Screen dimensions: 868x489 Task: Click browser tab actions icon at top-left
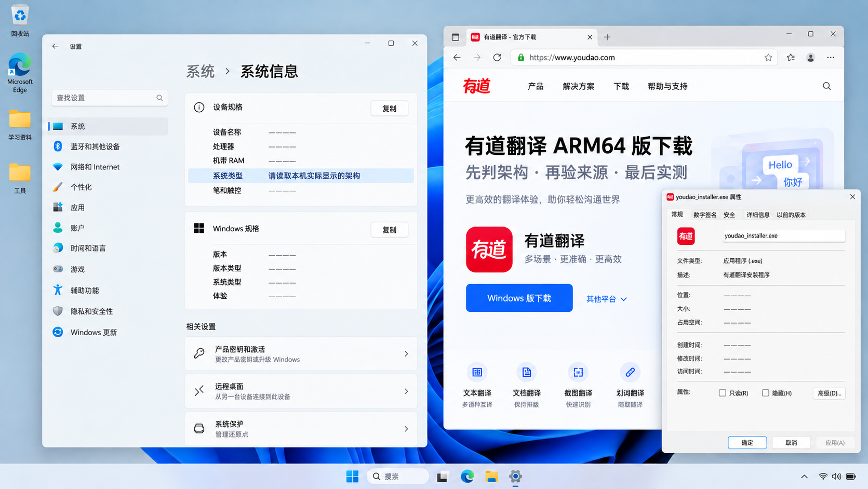pyautogui.click(x=456, y=37)
